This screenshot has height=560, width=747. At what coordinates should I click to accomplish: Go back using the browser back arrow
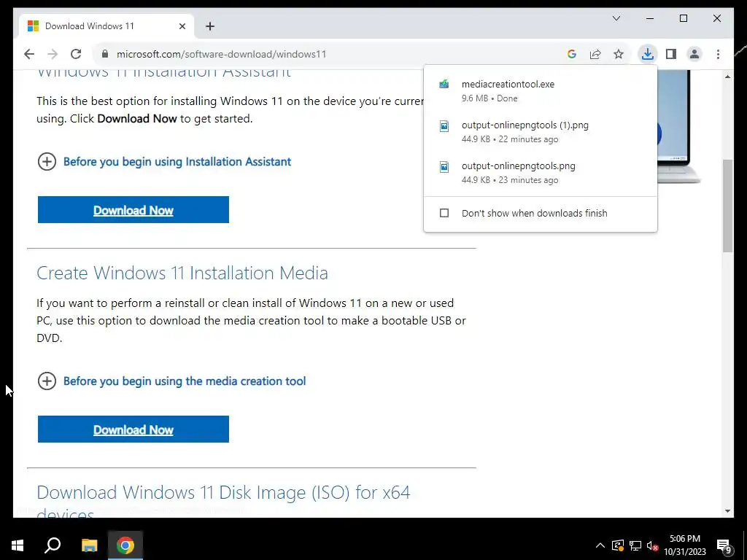pyautogui.click(x=29, y=54)
